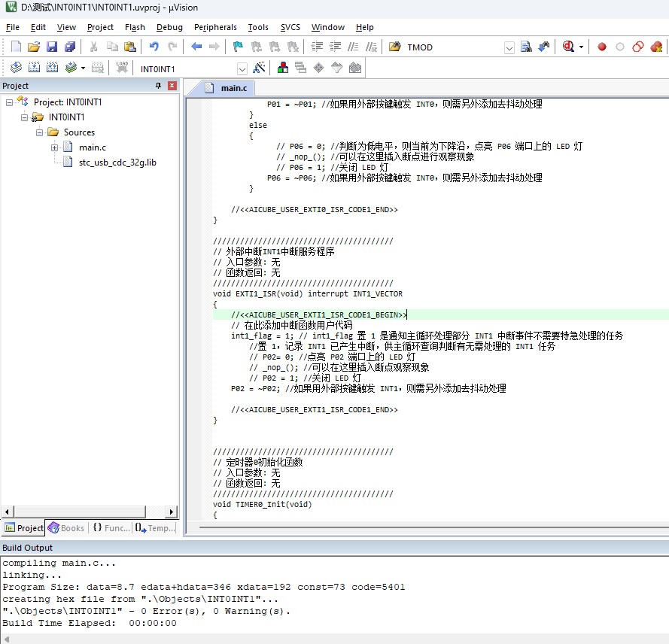Click the TMOD find text field
The height and width of the screenshot is (644, 669).
click(454, 47)
